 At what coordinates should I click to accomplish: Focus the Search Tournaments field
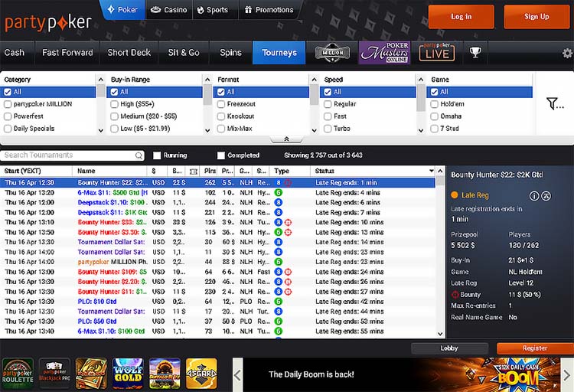point(72,155)
